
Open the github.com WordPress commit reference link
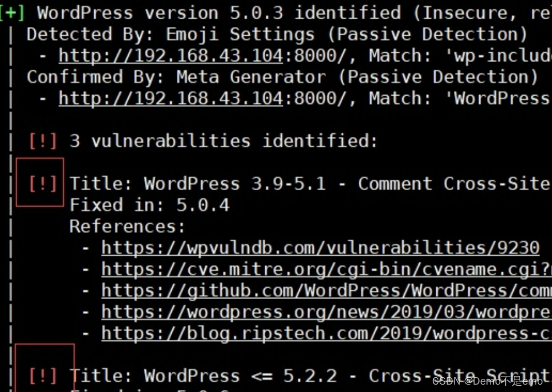coord(326,291)
